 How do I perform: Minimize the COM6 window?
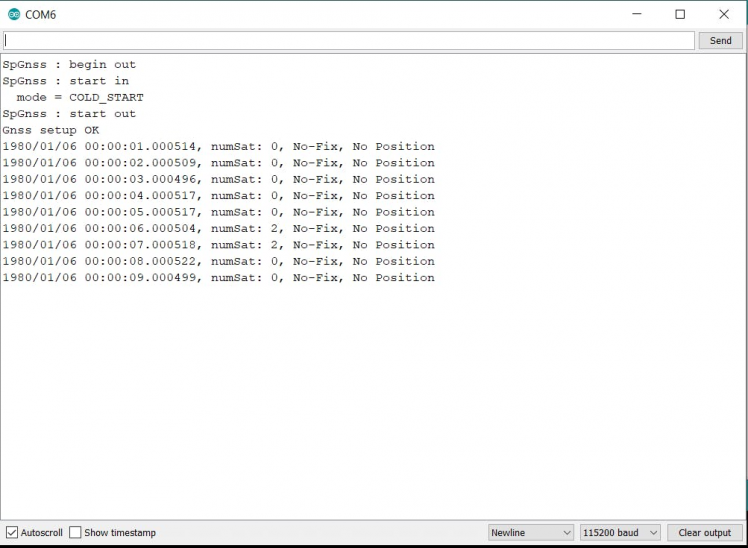637,14
